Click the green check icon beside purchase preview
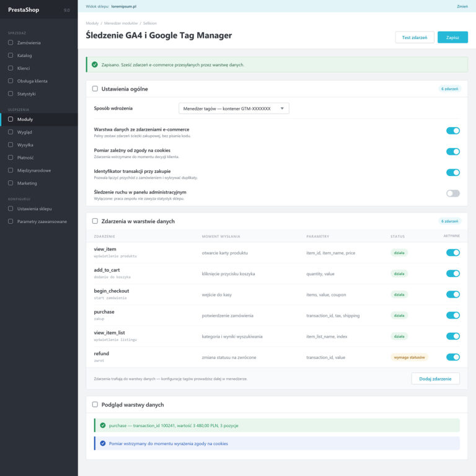The height and width of the screenshot is (476, 476). click(x=103, y=425)
